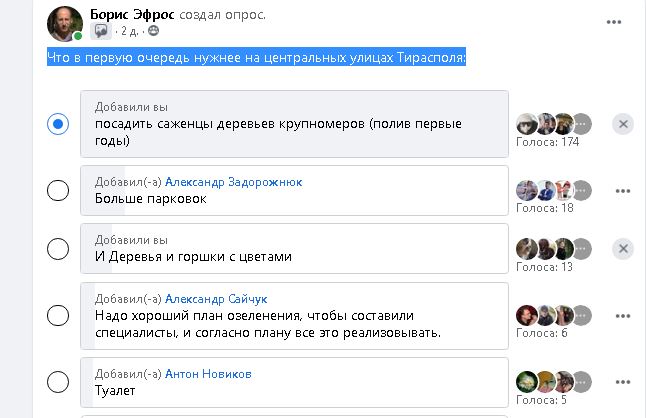
Task: Select radio button for 'Больше парковок'
Action: pos(58,190)
